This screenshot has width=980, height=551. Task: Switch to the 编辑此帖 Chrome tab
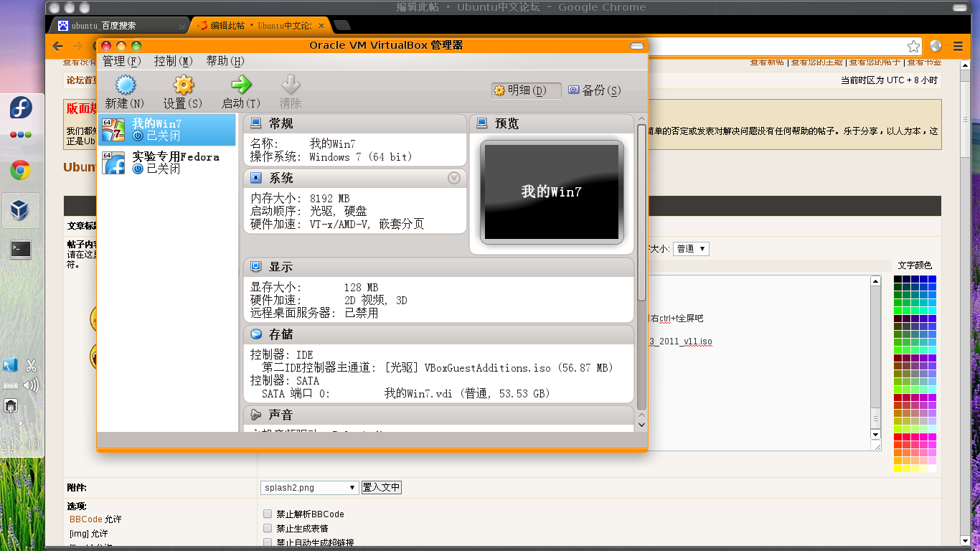[261, 26]
